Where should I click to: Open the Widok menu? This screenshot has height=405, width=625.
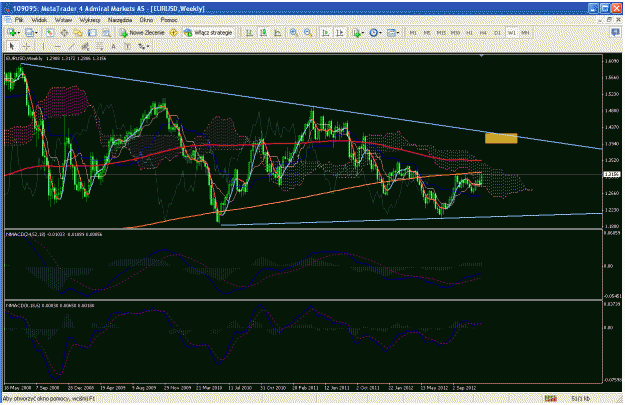click(x=39, y=20)
